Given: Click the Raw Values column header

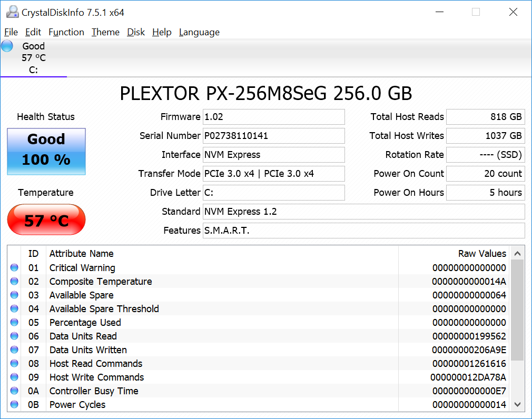Looking at the screenshot, I should point(482,254).
